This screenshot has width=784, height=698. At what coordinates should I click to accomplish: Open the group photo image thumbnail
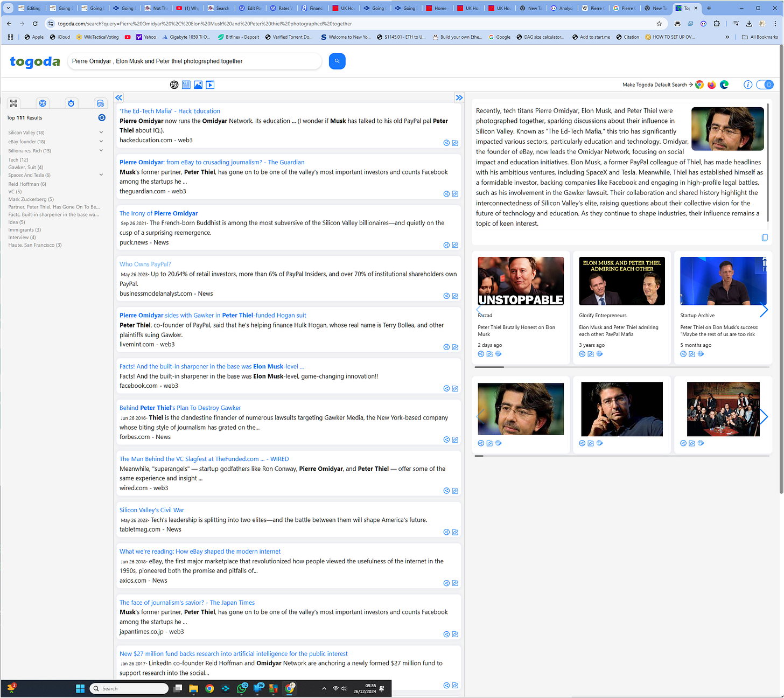[723, 409]
